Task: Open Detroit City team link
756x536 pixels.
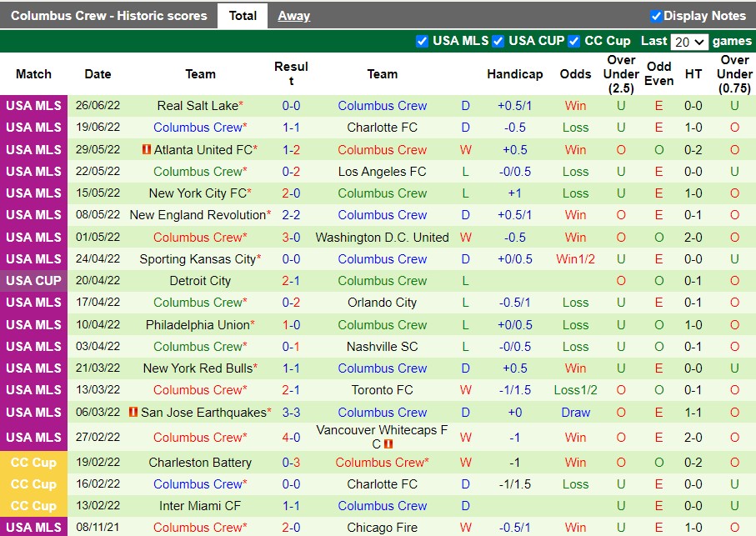Action: pyautogui.click(x=200, y=281)
